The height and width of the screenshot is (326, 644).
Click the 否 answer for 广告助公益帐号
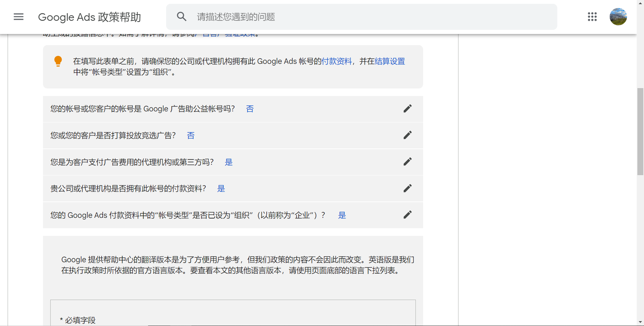[x=250, y=109]
